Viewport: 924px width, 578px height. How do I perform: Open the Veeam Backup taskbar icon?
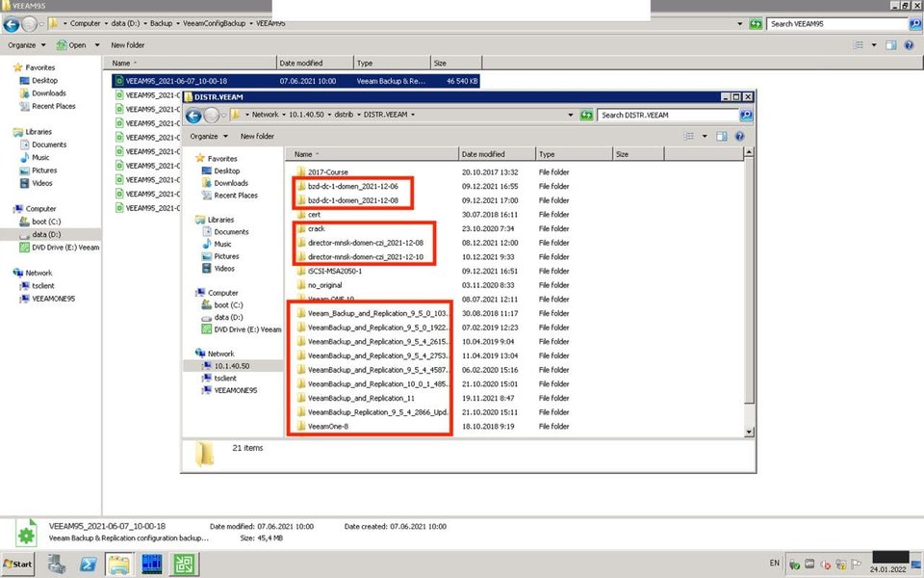[x=183, y=564]
